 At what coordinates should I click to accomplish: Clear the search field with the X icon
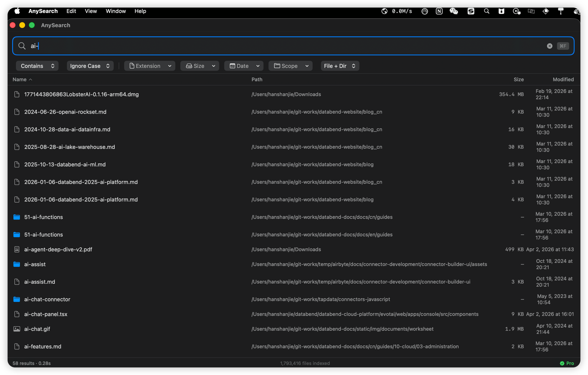click(549, 46)
